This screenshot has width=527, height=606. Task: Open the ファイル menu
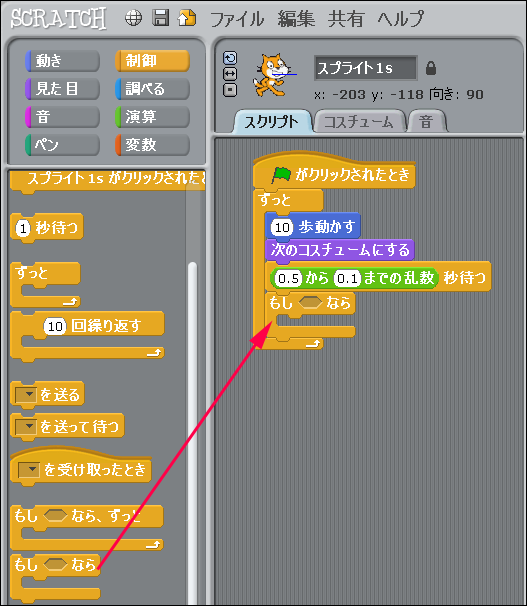pyautogui.click(x=237, y=19)
